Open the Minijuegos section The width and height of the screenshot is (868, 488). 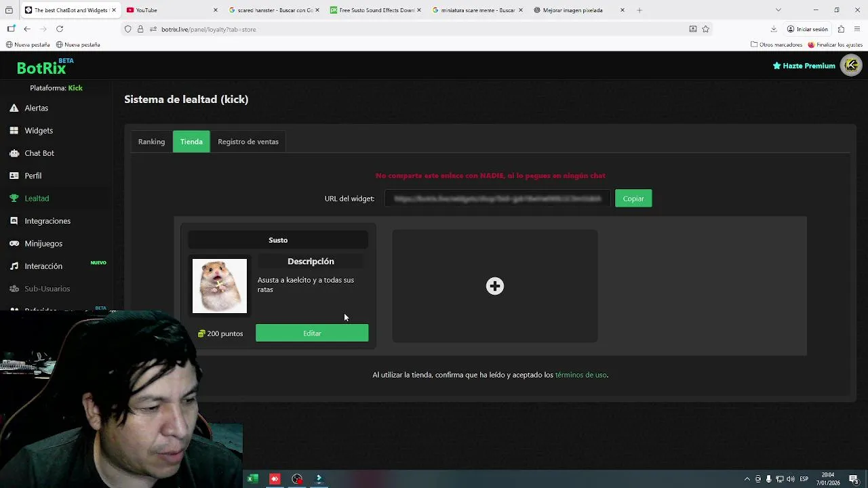click(36, 243)
